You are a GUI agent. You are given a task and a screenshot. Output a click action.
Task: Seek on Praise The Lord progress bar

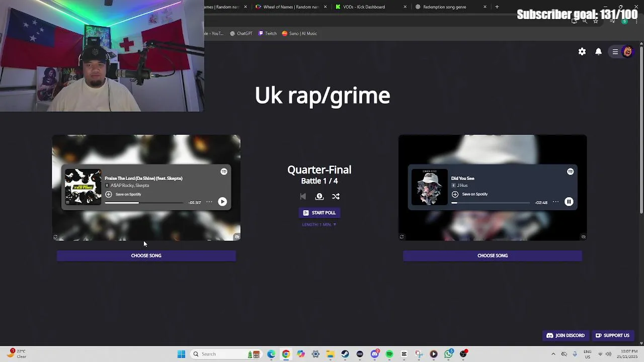[x=144, y=203]
